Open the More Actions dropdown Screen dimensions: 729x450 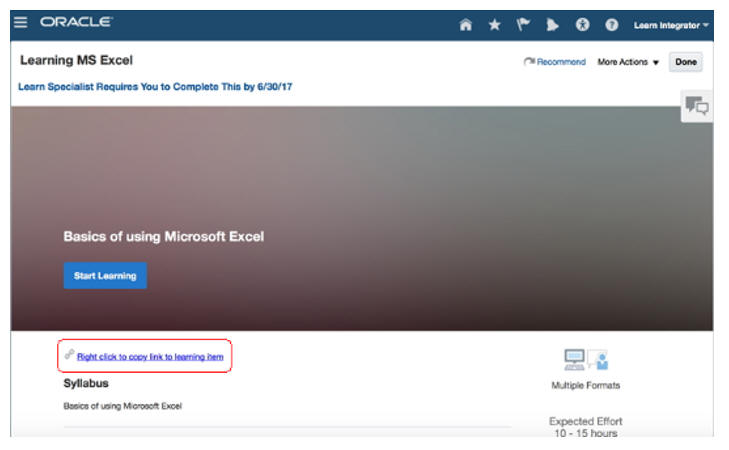click(x=628, y=62)
